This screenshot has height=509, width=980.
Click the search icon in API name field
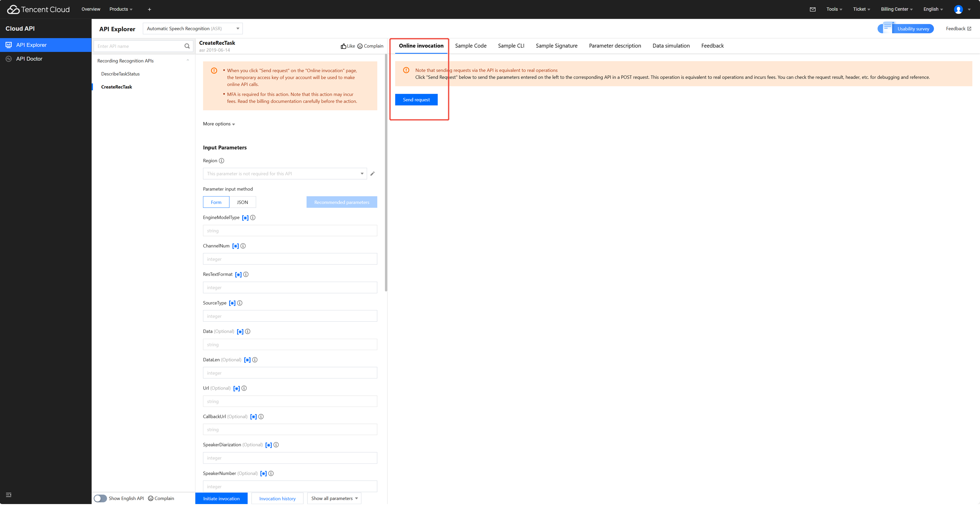187,46
